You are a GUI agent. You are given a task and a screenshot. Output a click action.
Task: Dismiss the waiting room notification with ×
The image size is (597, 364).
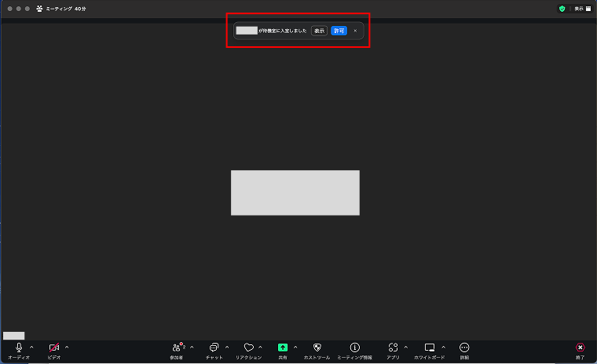[355, 31]
